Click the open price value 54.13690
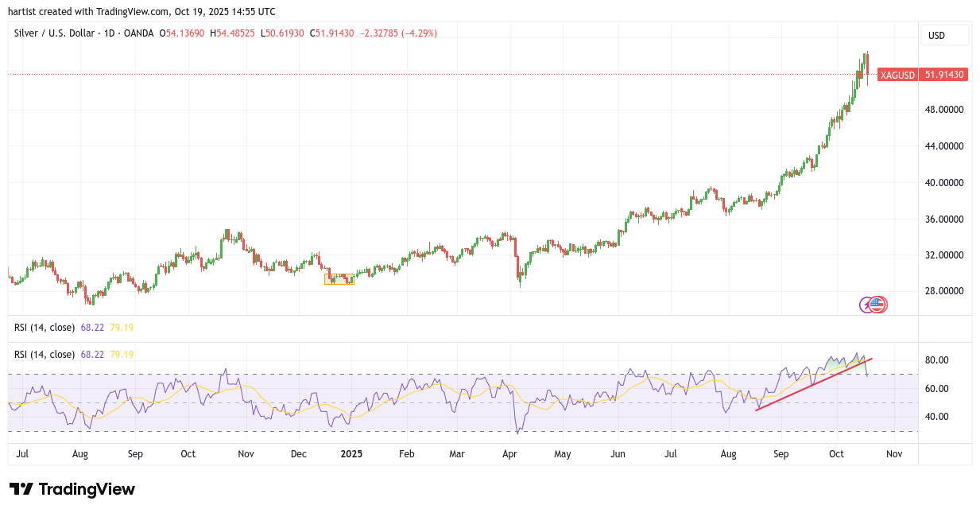 point(185,33)
